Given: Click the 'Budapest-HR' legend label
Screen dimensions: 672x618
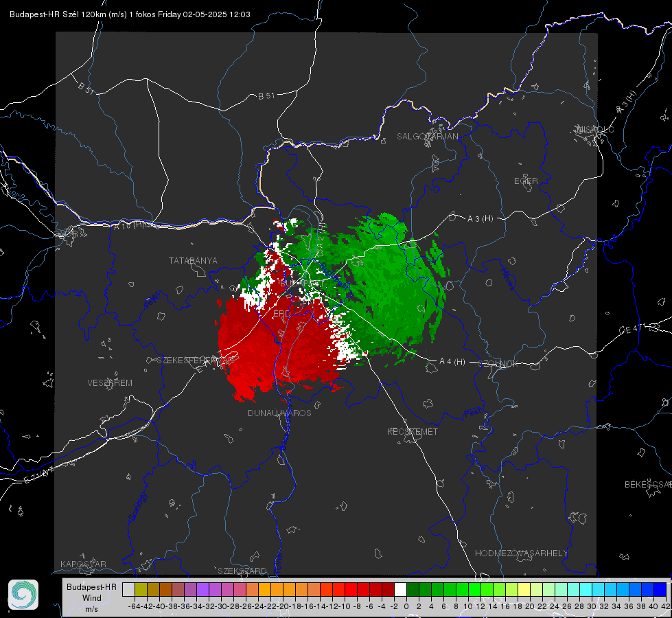Looking at the screenshot, I should coord(92,586).
